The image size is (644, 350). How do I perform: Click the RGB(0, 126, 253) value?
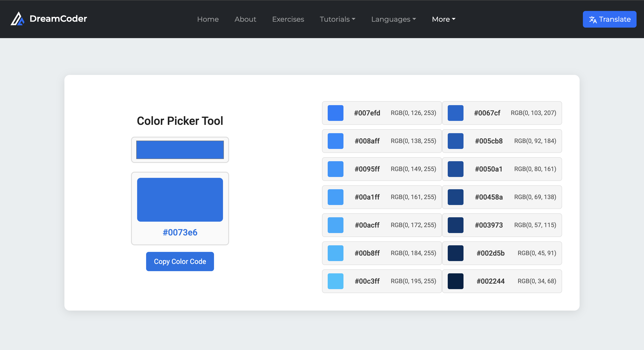click(414, 113)
